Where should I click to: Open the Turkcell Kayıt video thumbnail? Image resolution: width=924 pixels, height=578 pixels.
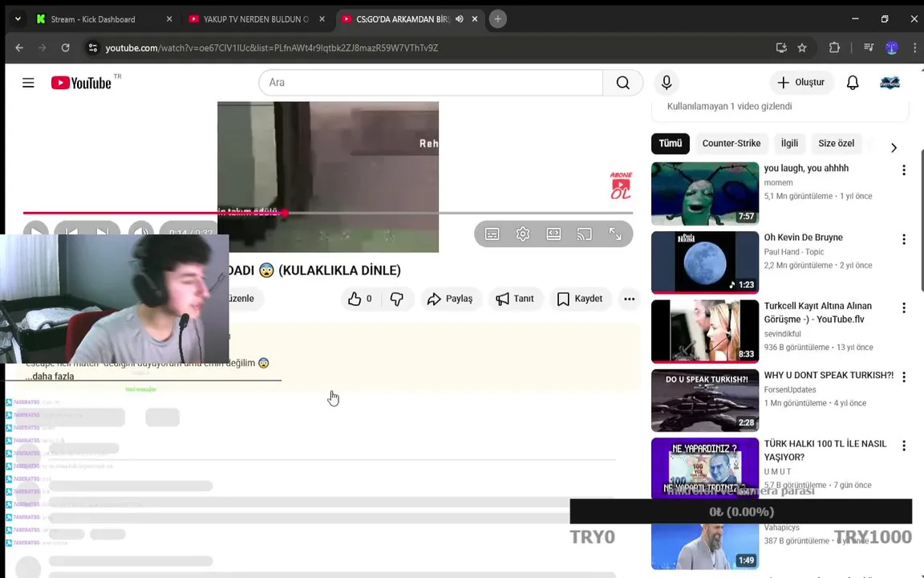click(x=705, y=331)
